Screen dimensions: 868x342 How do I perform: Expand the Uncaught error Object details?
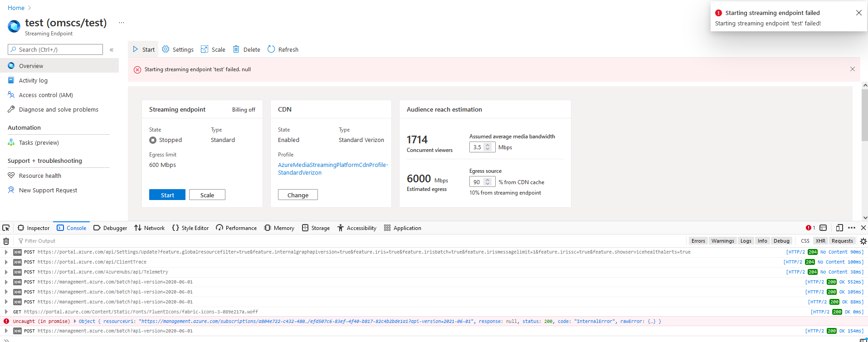coord(75,321)
